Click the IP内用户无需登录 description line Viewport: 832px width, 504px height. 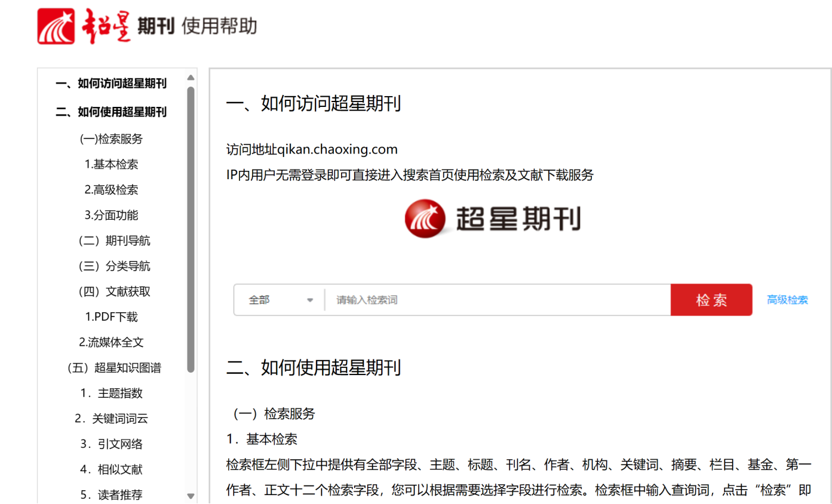coord(410,175)
